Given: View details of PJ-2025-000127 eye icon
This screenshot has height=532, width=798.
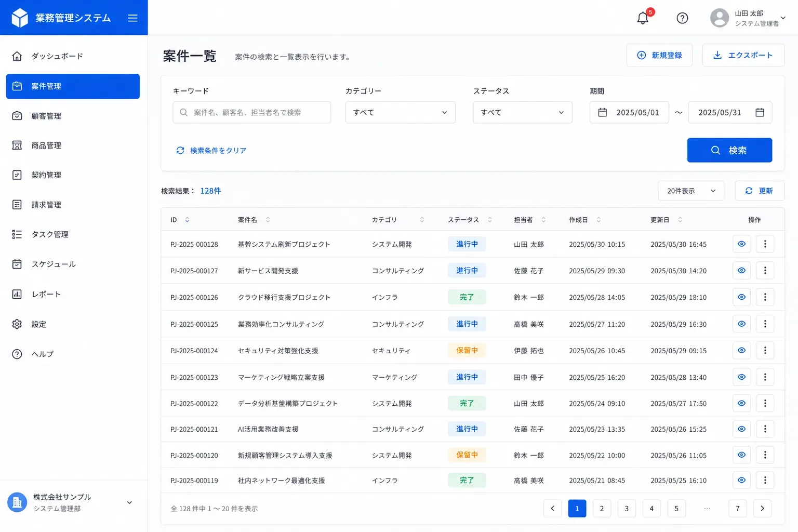Looking at the screenshot, I should tap(741, 271).
